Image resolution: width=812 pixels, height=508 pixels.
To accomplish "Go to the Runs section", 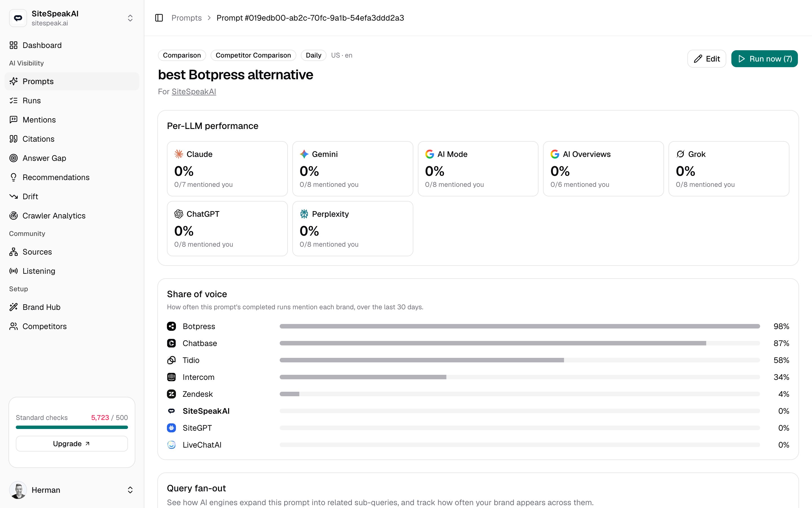I will click(72, 100).
